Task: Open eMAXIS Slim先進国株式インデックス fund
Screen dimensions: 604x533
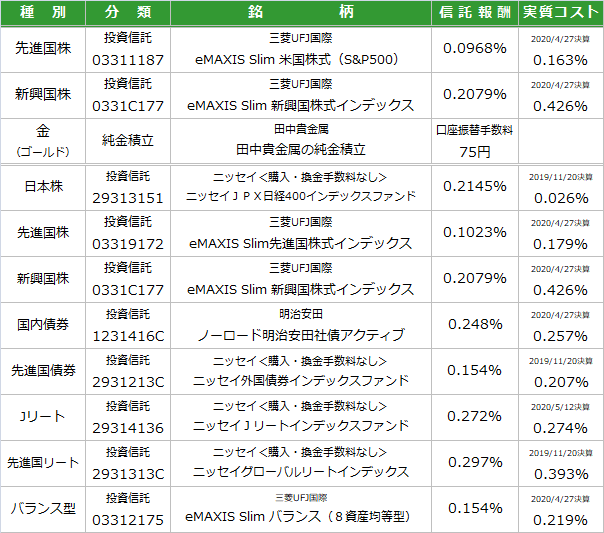Action: (301, 243)
